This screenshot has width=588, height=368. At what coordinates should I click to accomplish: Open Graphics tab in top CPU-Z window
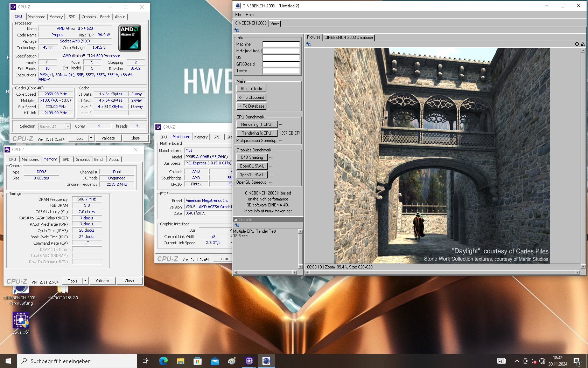click(89, 17)
